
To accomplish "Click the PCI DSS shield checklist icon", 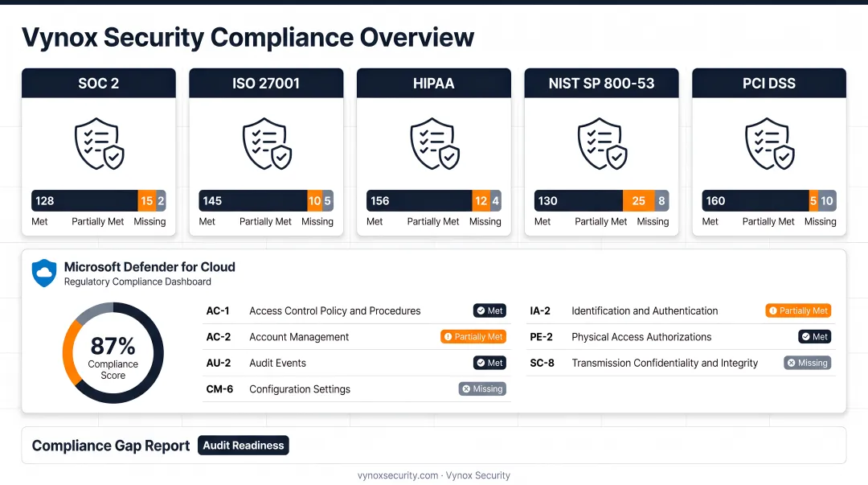I will 770,143.
